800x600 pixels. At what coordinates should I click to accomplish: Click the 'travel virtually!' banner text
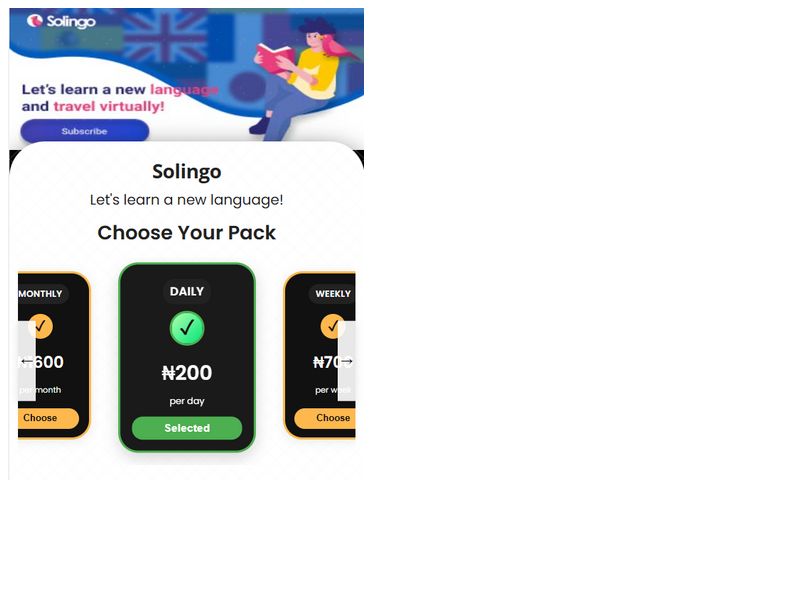click(109, 106)
